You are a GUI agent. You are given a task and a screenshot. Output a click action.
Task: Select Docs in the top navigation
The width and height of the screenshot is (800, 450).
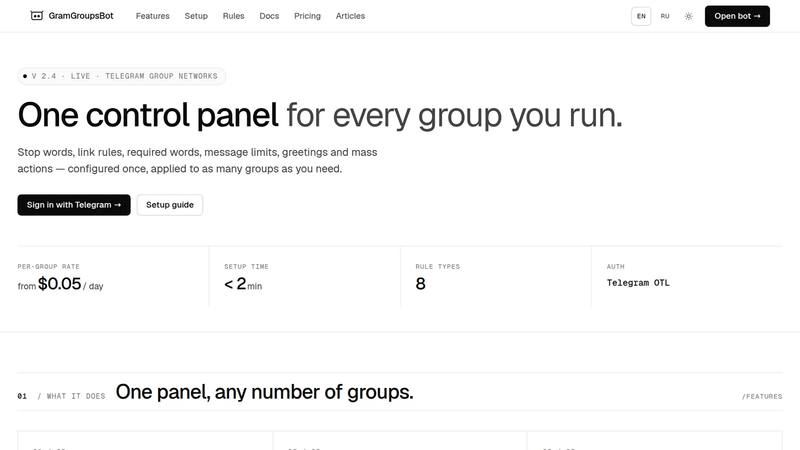(269, 16)
